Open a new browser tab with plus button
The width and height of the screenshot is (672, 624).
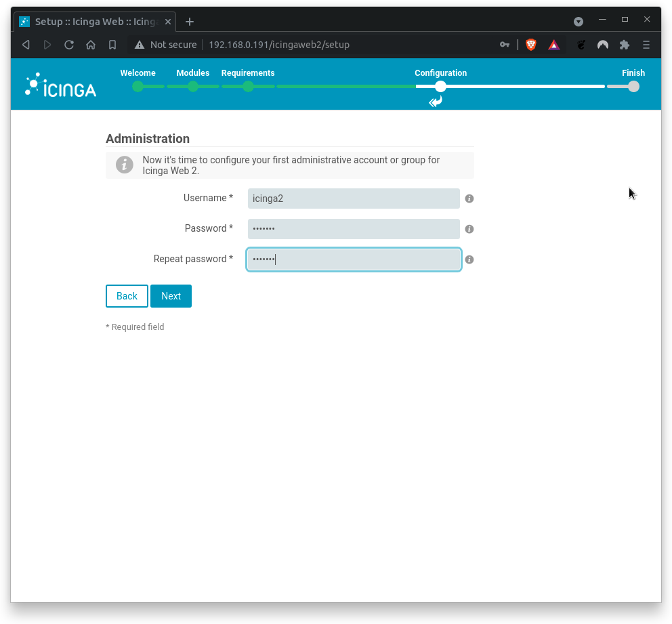point(189,21)
